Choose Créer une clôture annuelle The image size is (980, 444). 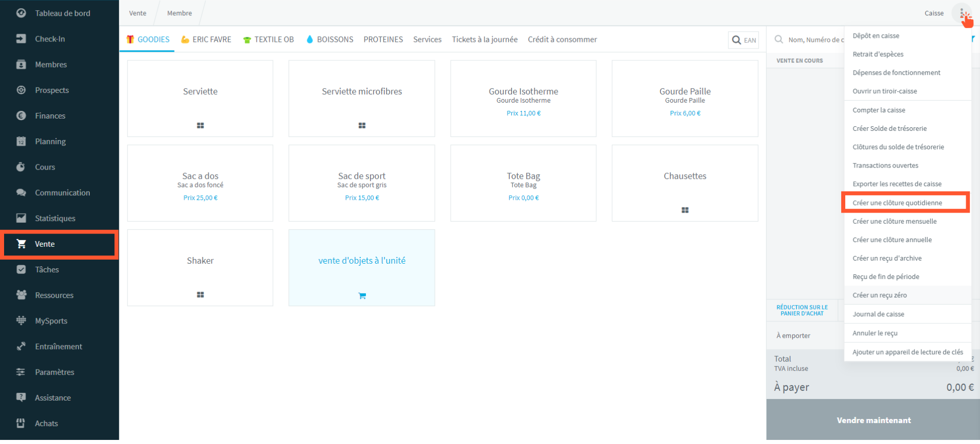tap(908, 240)
